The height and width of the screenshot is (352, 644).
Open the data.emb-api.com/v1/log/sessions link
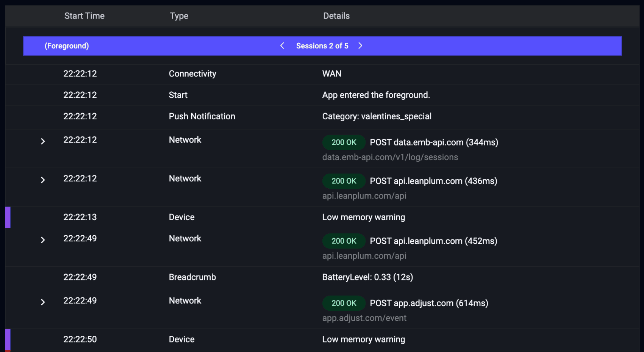click(390, 157)
